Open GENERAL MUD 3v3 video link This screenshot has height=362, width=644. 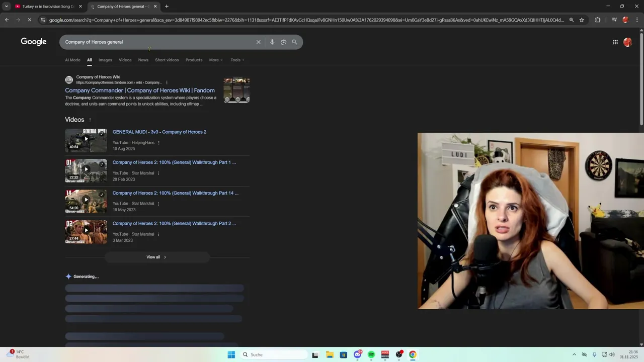click(x=159, y=132)
